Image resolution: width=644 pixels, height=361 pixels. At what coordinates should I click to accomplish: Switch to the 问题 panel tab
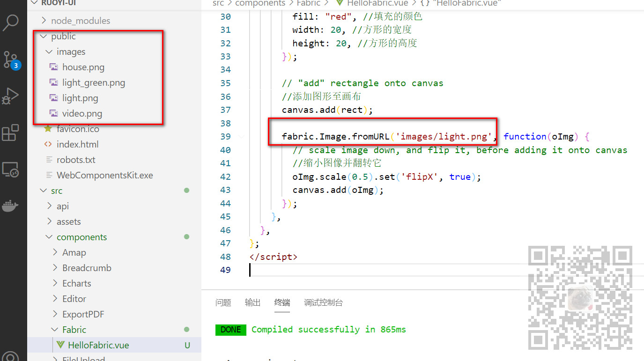click(x=223, y=302)
